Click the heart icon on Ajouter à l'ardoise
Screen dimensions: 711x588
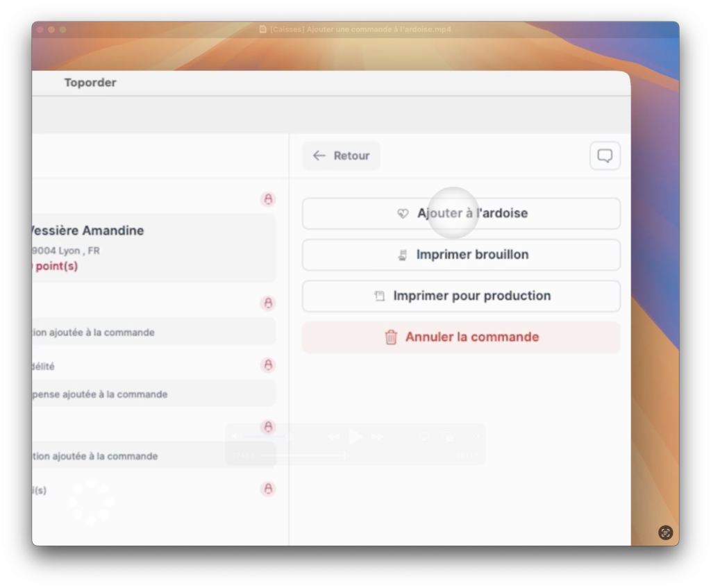point(403,214)
